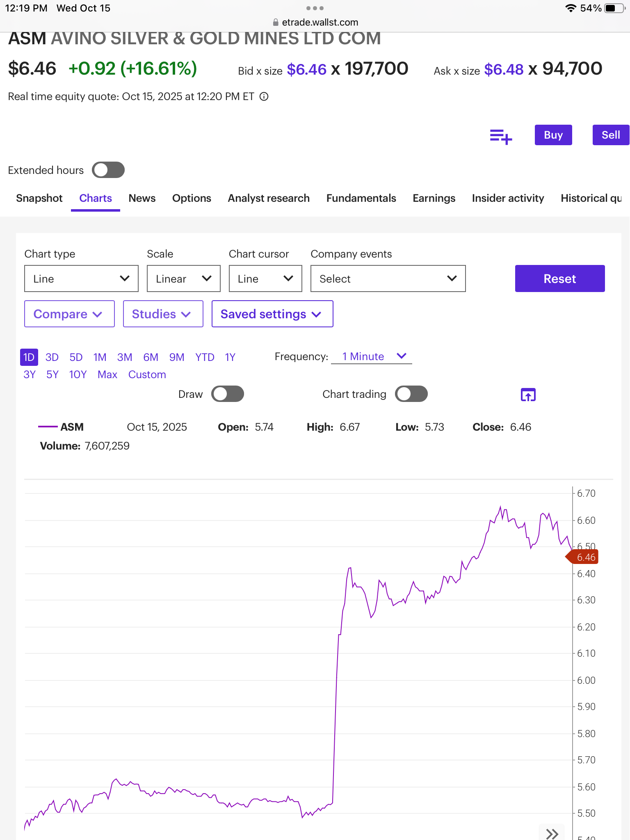Expand the Compare menu

(x=69, y=314)
